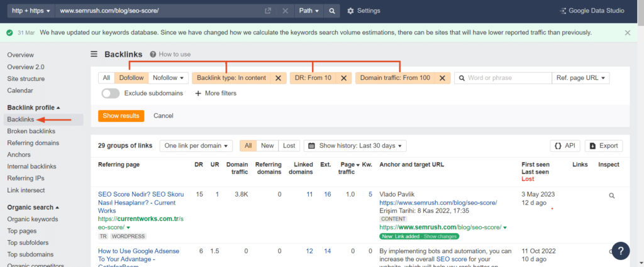Open Link intersect in sidebar
Viewport: 644px width, 267px height.
tap(26, 190)
